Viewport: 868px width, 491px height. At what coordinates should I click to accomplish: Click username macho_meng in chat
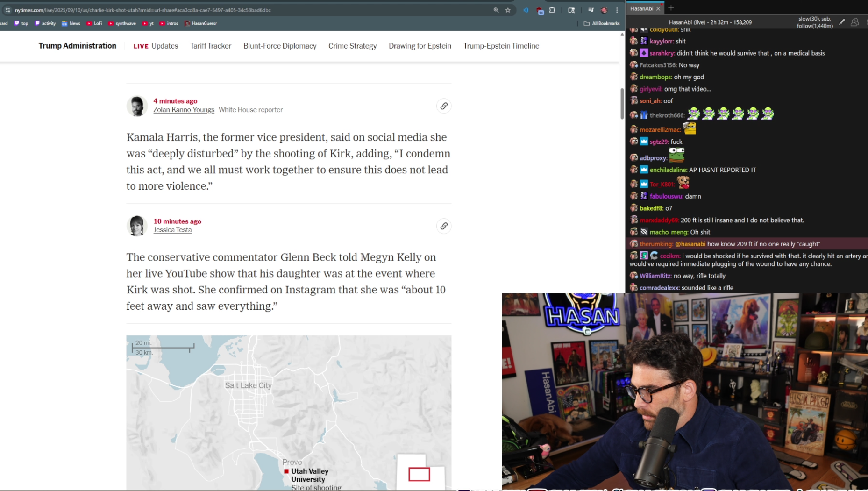click(669, 232)
